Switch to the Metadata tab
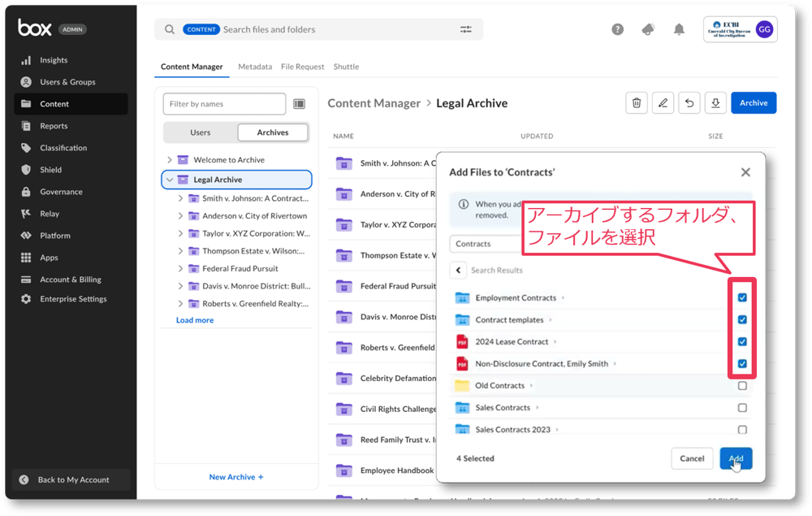 point(255,66)
